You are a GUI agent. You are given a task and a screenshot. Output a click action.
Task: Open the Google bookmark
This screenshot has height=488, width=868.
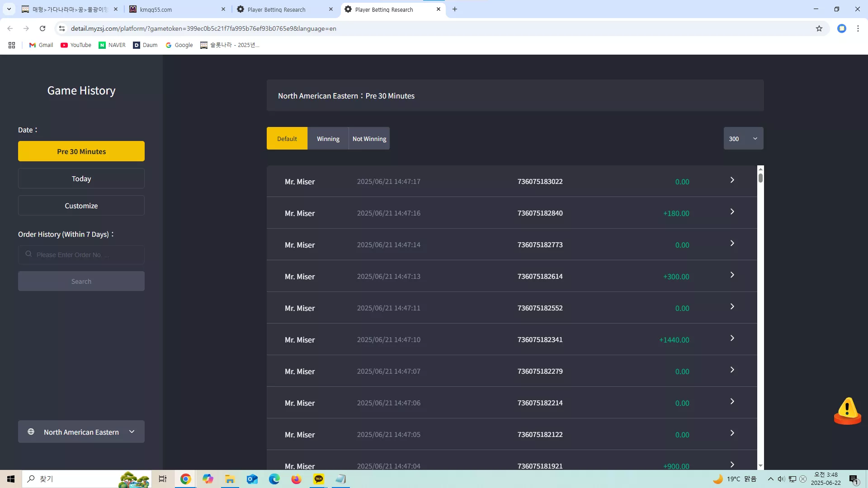pyautogui.click(x=179, y=45)
